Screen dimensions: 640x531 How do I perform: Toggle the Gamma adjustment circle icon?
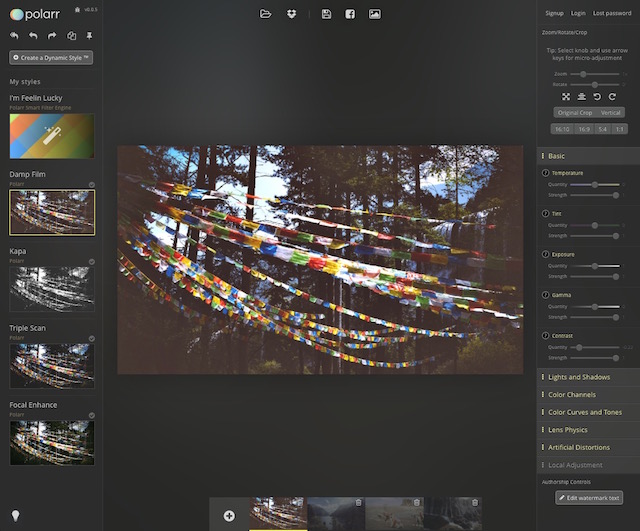pos(545,295)
